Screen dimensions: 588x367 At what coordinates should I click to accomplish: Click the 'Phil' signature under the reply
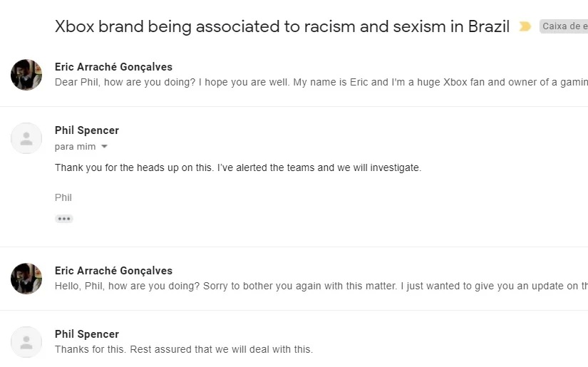[63, 197]
